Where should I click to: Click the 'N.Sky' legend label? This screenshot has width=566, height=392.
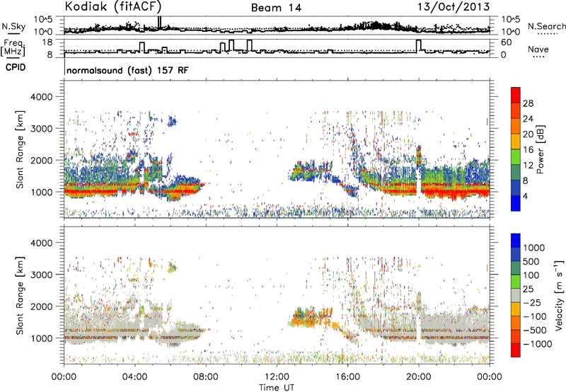click(13, 27)
